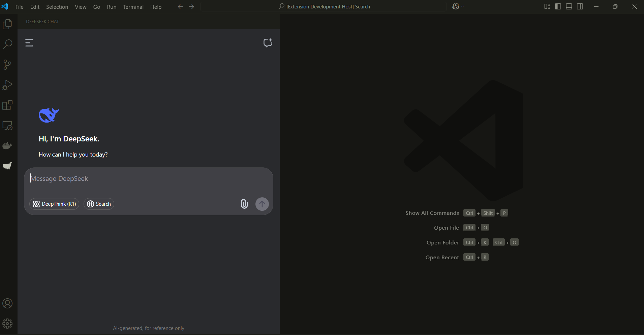This screenshot has height=335, width=644.
Task: Expand the Copilot dropdown chevron
Action: pyautogui.click(x=463, y=7)
